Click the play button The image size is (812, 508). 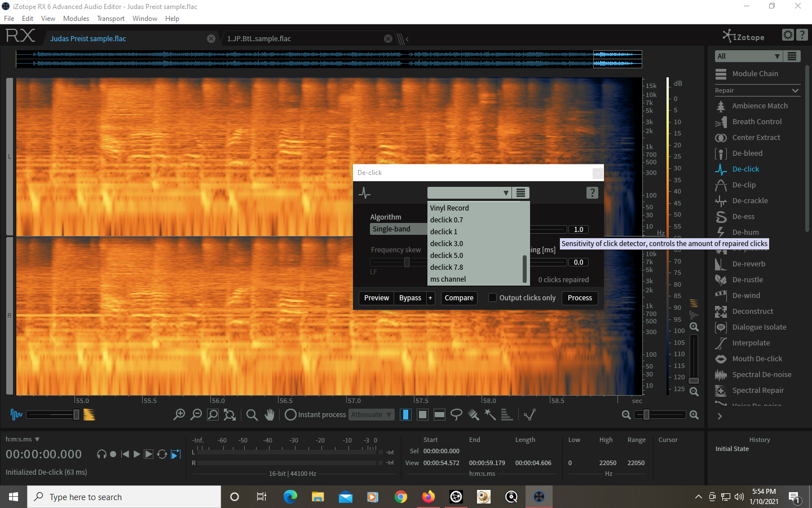136,454
